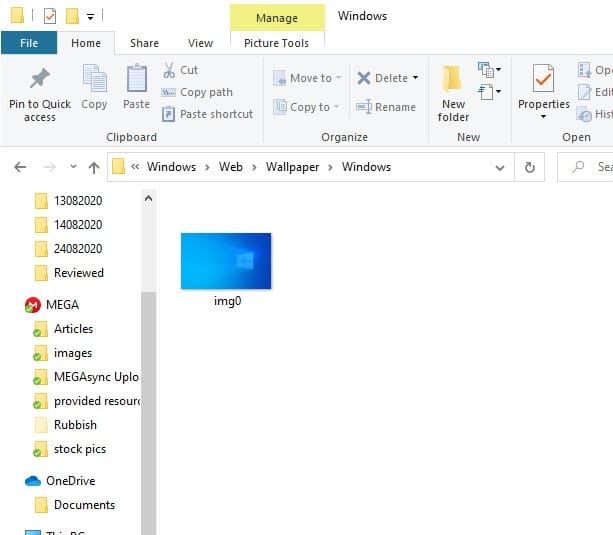
Task: Click the Copy ribbon button
Action: 94,87
